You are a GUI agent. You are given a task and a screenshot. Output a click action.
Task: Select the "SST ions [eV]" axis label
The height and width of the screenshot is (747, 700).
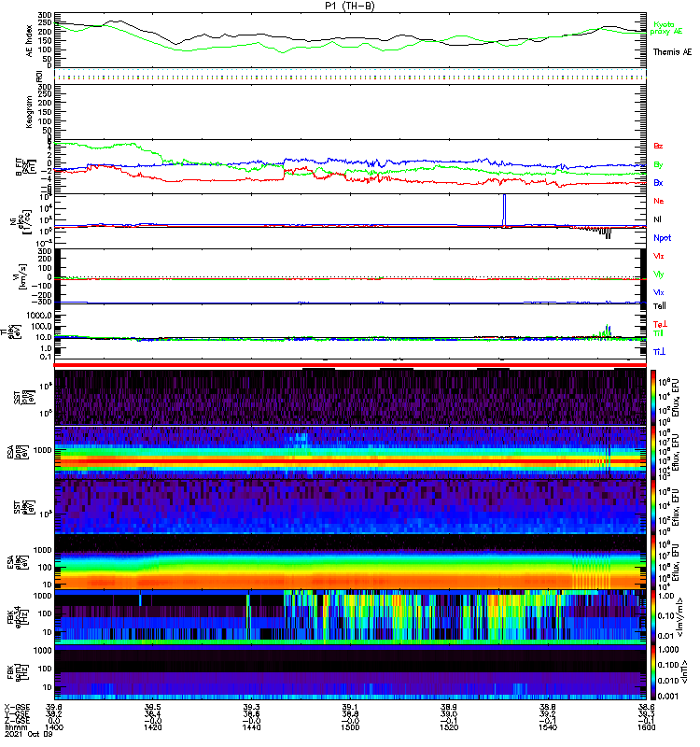tap(23, 396)
